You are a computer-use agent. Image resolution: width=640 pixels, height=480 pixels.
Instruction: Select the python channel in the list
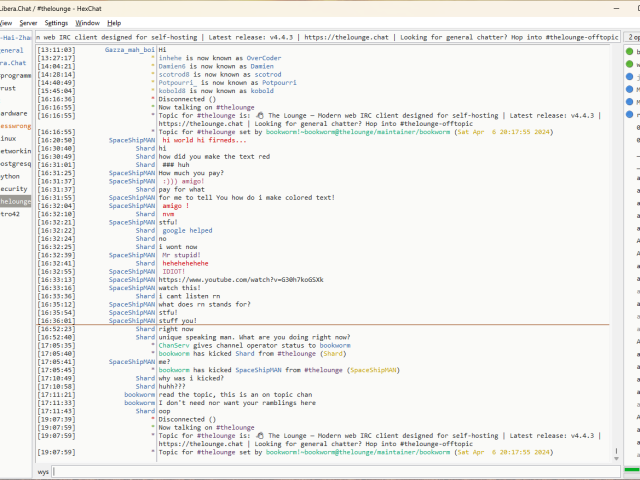pos(11,175)
